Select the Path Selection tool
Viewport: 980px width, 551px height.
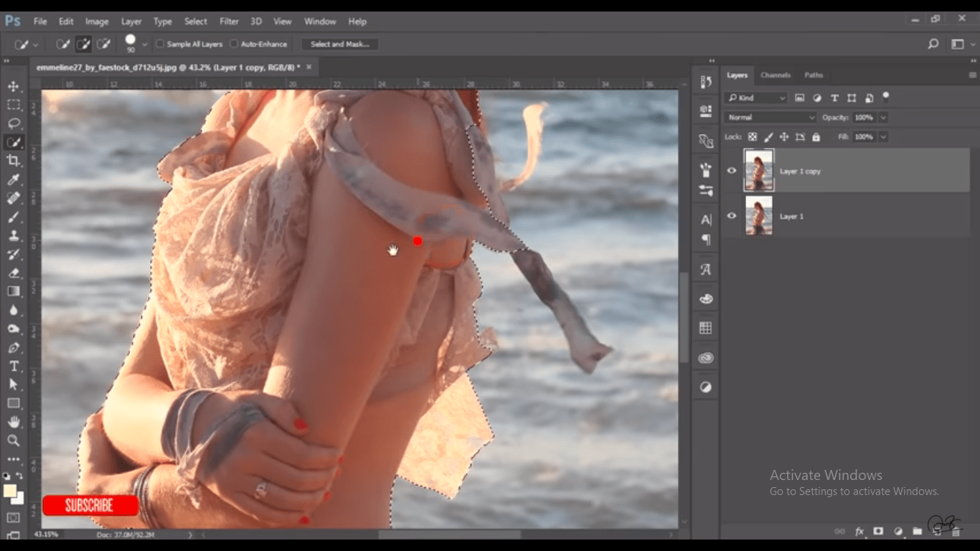(x=14, y=385)
